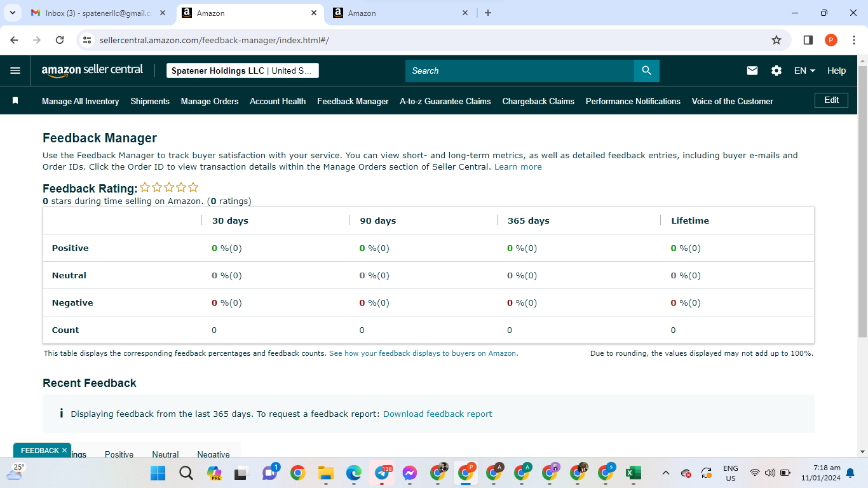868x488 pixels.
Task: Open Copilot preview from the taskbar
Action: tap(214, 473)
